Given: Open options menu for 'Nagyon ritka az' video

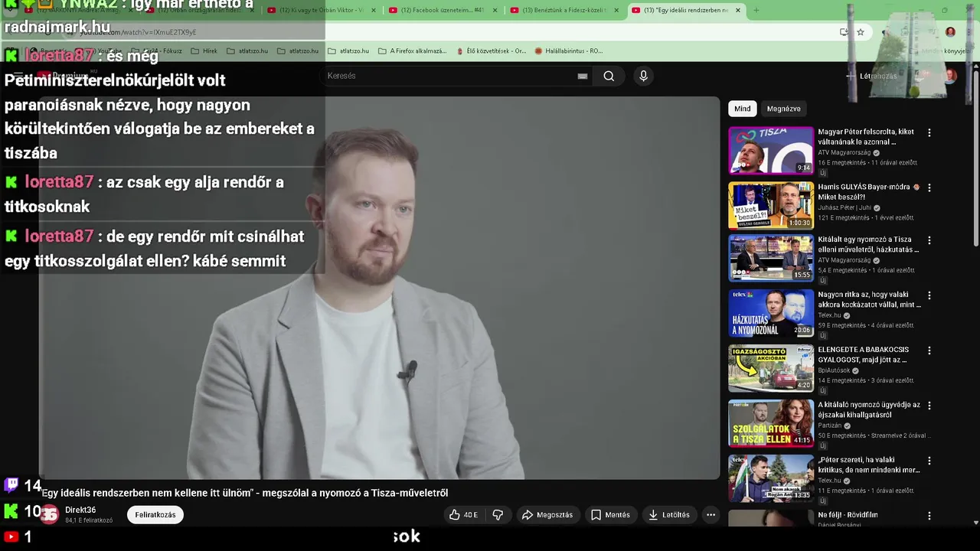Looking at the screenshot, I should point(929,295).
